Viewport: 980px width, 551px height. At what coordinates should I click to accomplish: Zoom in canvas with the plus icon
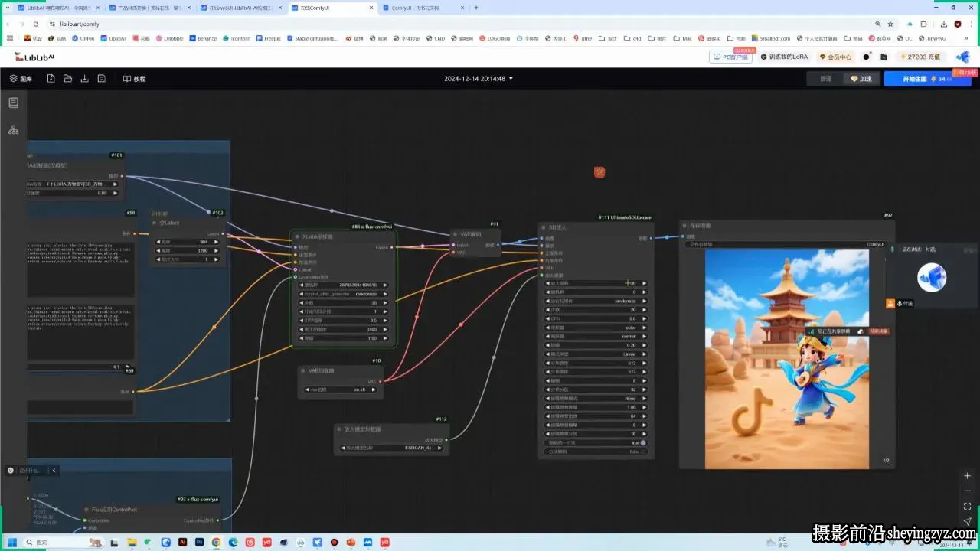pyautogui.click(x=967, y=476)
